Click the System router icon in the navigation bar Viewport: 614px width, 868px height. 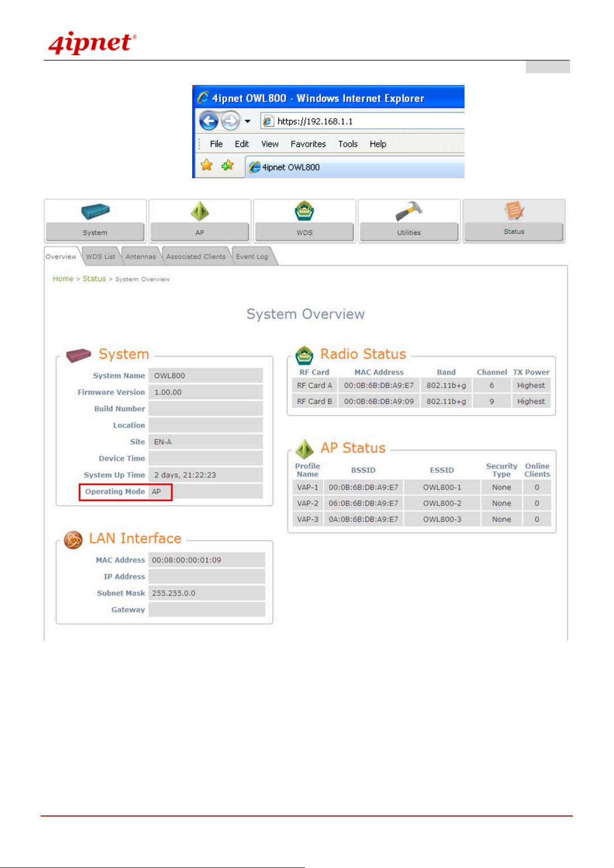tap(95, 211)
